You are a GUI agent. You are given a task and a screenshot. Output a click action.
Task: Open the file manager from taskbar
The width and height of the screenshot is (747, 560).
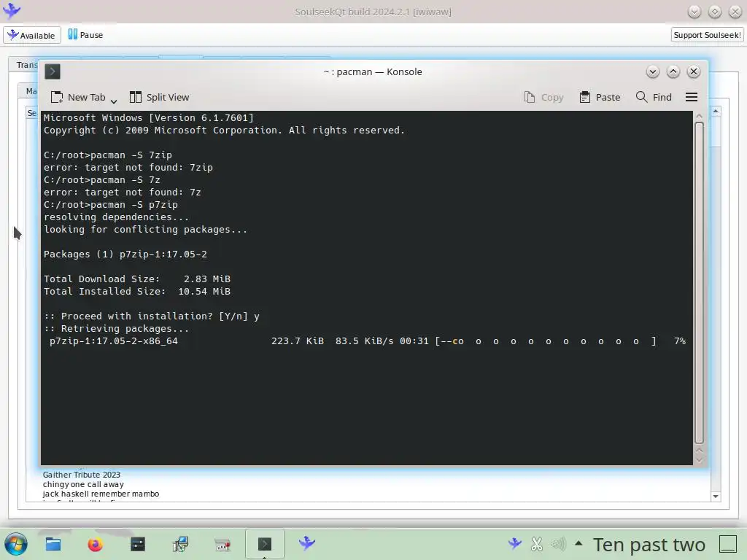click(x=53, y=544)
